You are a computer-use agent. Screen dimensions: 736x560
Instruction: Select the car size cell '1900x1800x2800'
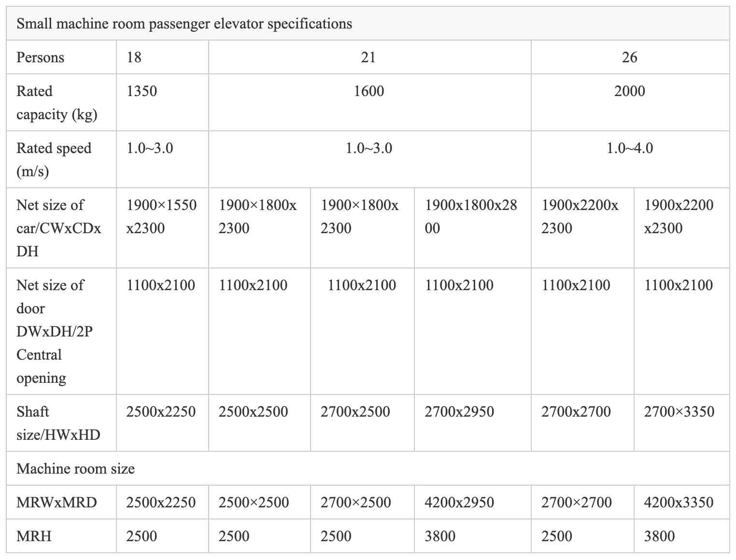pos(472,228)
